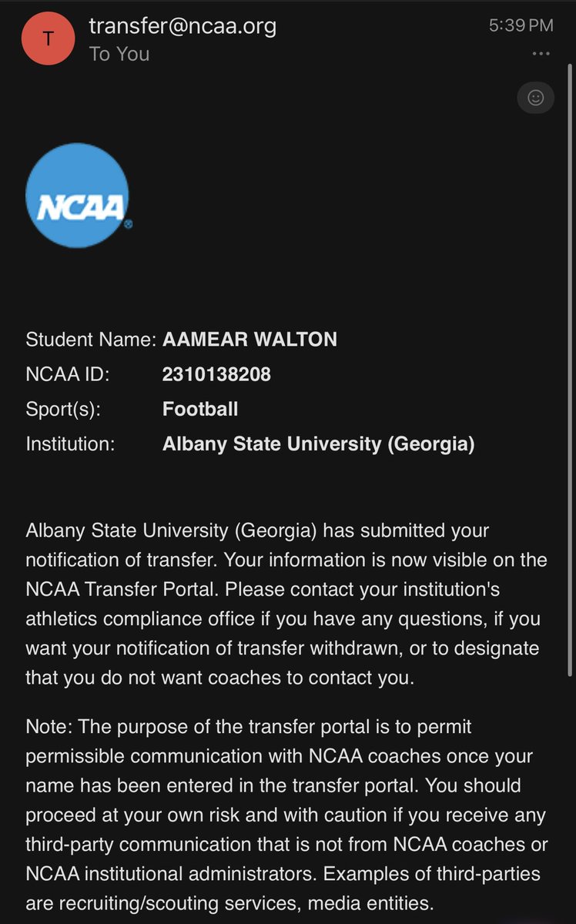Expand the "To You" recipient line
Image resolution: width=576 pixels, height=924 pixels.
click(119, 54)
